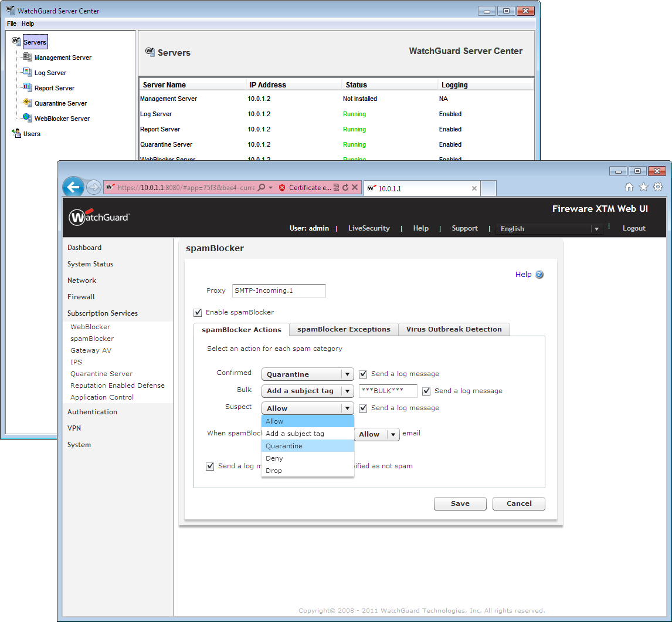Edit the ***BULK*** subject tag field

388,391
